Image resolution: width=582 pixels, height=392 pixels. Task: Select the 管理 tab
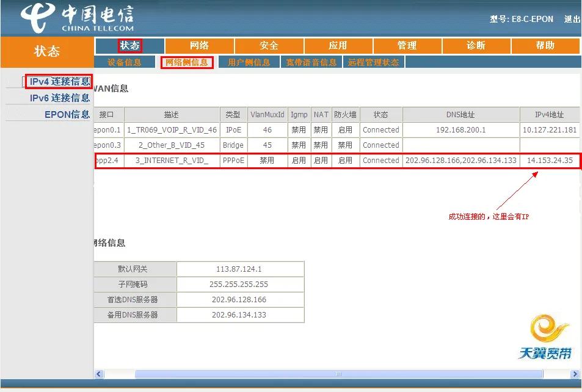click(407, 46)
